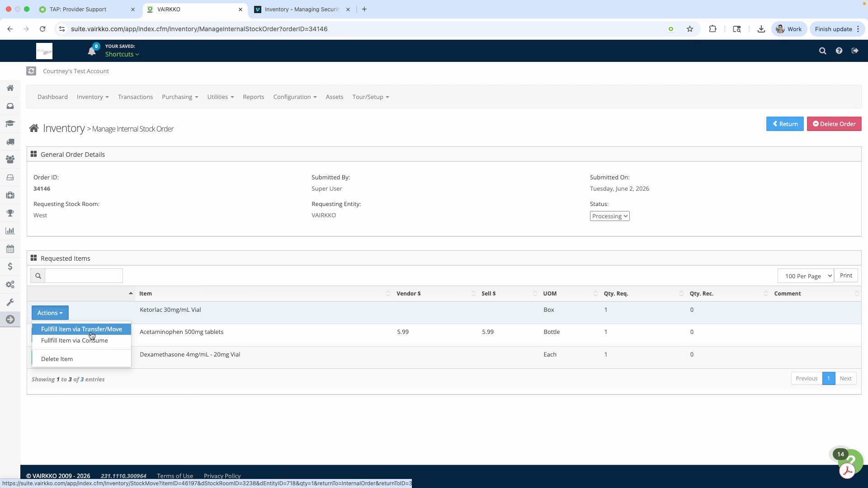The width and height of the screenshot is (868, 488).
Task: Toggle the Actions dropdown for Ketorlac
Action: point(50,313)
